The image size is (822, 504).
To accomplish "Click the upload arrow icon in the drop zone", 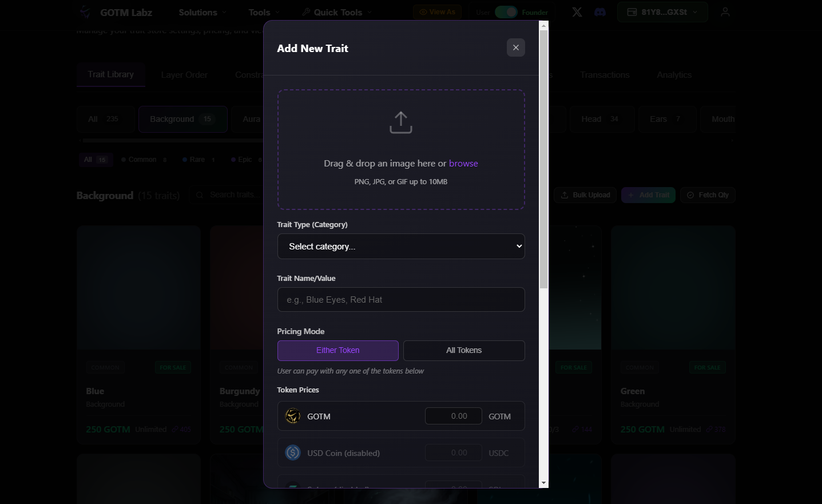I will (400, 122).
